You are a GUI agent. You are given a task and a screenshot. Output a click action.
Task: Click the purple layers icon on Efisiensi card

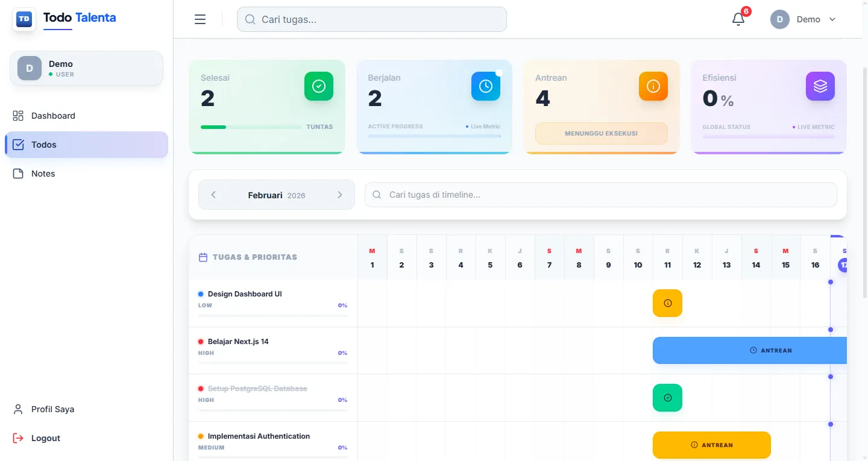point(820,86)
